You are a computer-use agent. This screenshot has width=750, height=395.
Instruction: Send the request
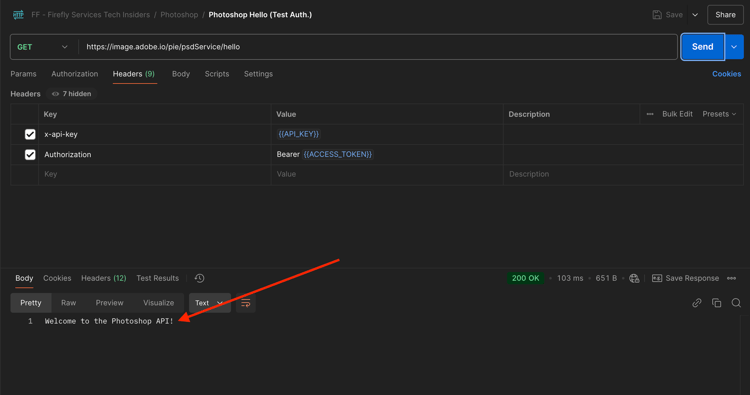703,47
